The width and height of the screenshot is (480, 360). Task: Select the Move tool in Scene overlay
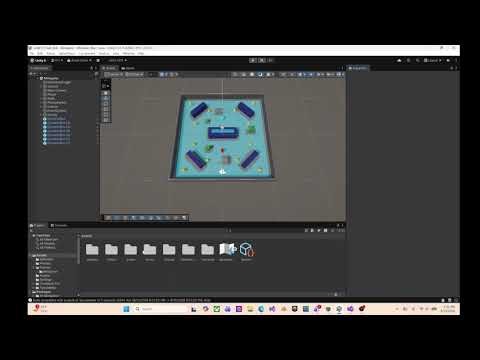(x=106, y=98)
